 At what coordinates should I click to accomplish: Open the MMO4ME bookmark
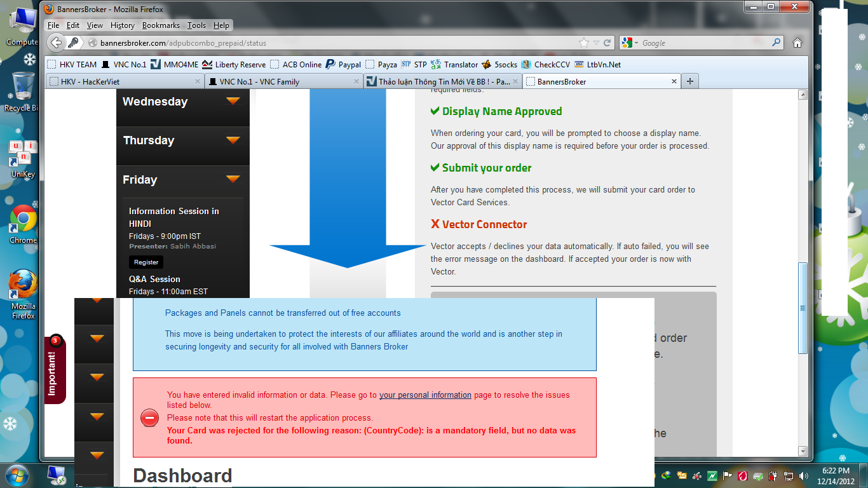pyautogui.click(x=175, y=64)
